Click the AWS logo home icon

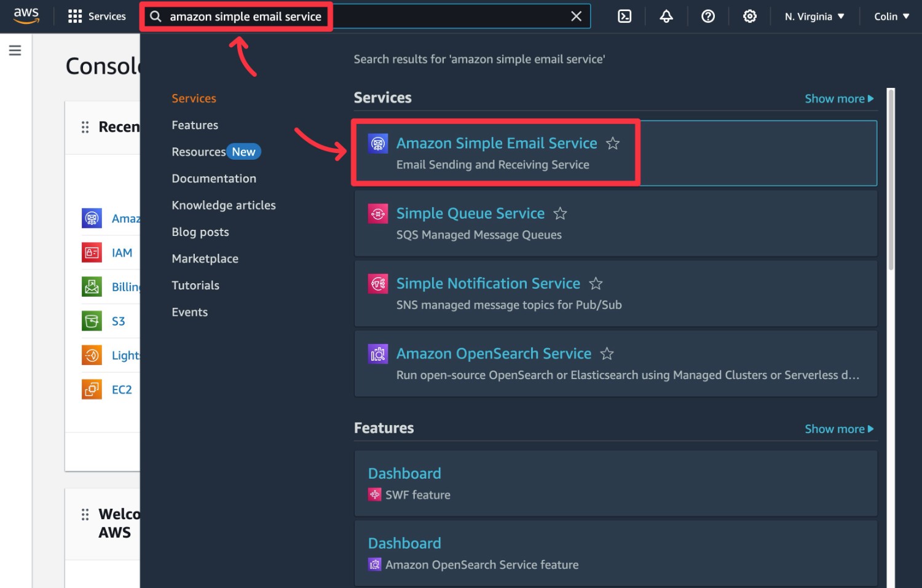click(x=26, y=16)
